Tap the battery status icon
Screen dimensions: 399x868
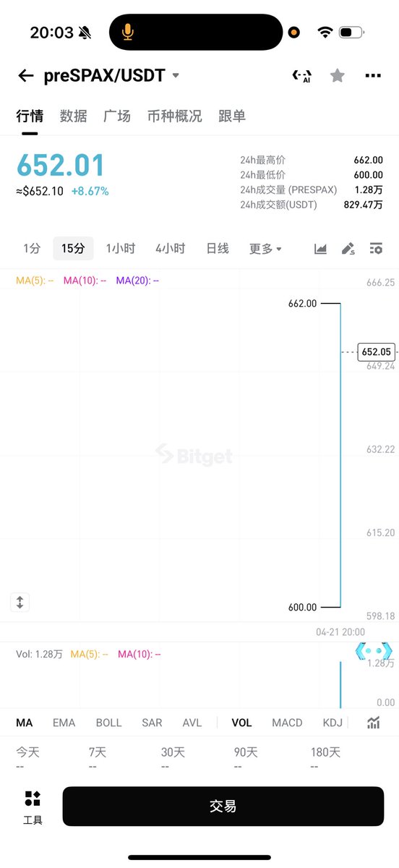click(x=351, y=33)
